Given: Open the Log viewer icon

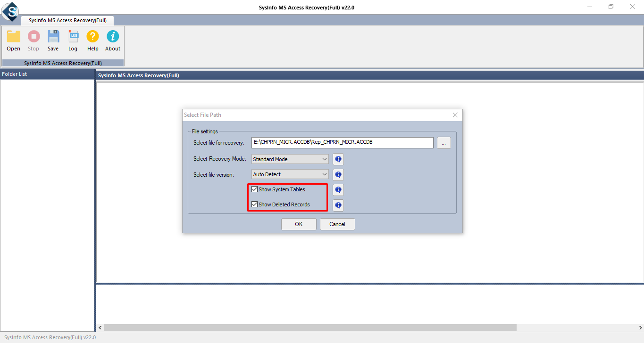Looking at the screenshot, I should tap(73, 37).
